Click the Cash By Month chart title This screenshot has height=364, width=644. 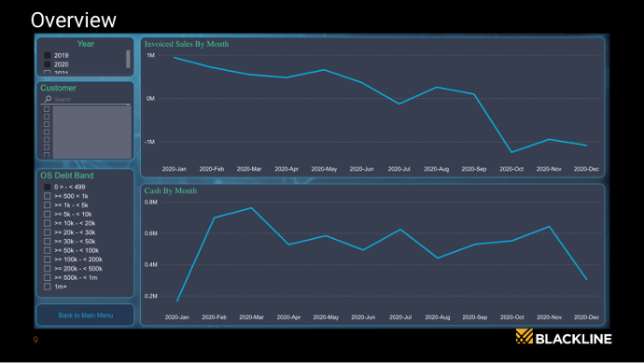pyautogui.click(x=171, y=190)
